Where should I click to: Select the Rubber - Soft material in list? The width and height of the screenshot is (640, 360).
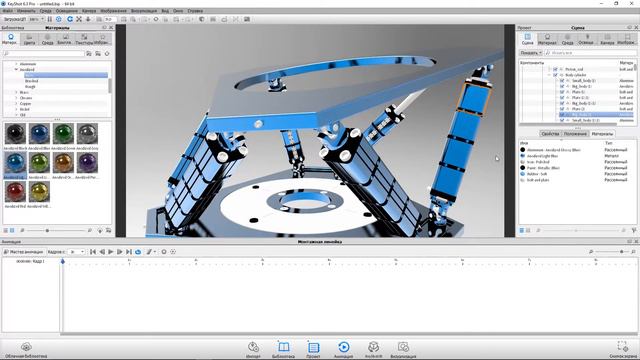[x=537, y=174]
